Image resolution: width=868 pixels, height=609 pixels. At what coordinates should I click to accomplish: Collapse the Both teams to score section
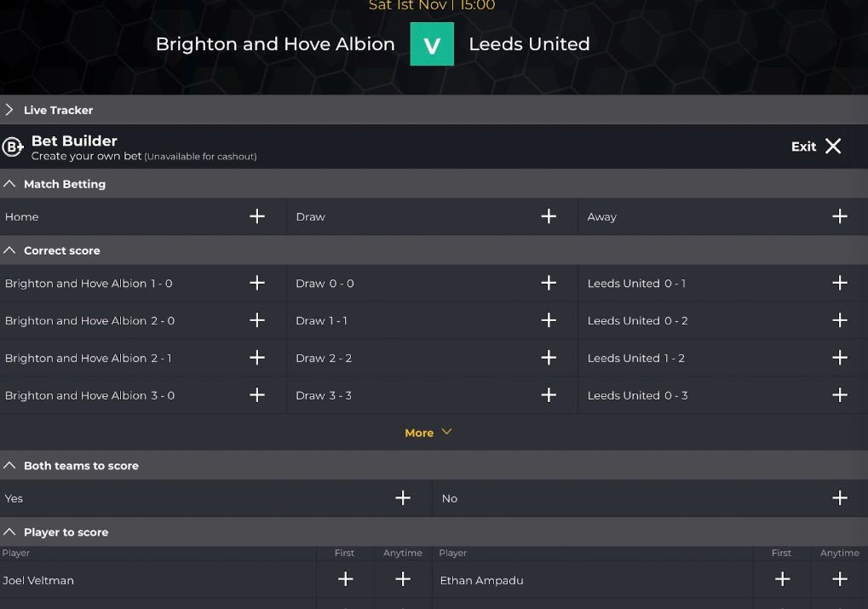(x=9, y=466)
